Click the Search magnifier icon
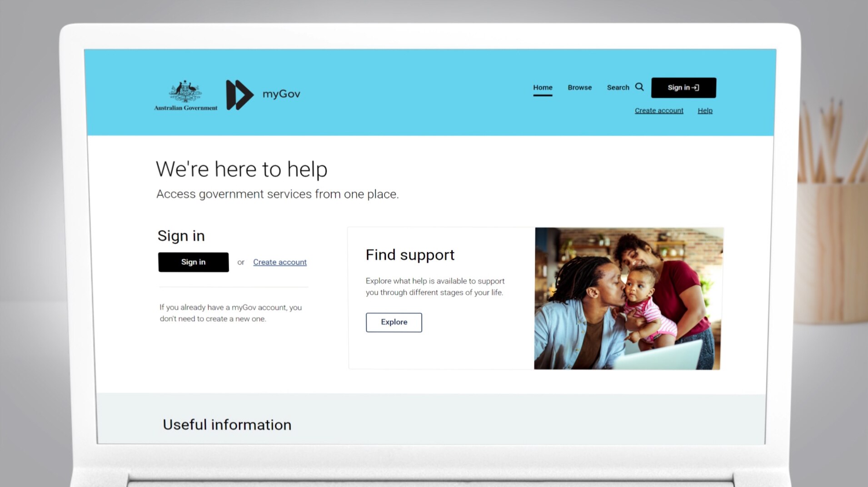The width and height of the screenshot is (868, 487). tap(639, 87)
